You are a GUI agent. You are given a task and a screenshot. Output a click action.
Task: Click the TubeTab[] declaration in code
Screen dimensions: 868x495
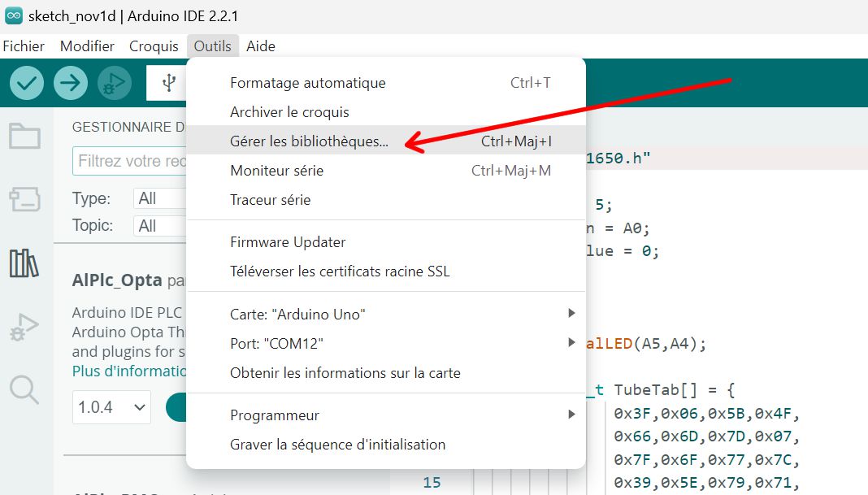click(x=655, y=390)
